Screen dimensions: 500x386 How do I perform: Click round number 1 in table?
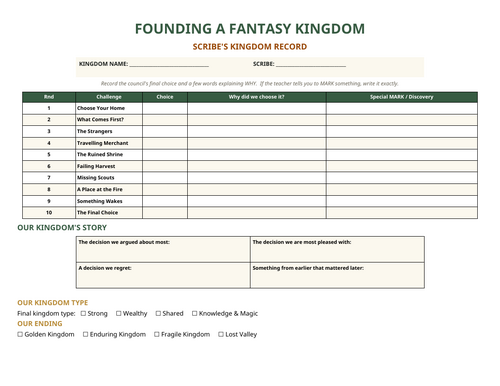pos(49,108)
